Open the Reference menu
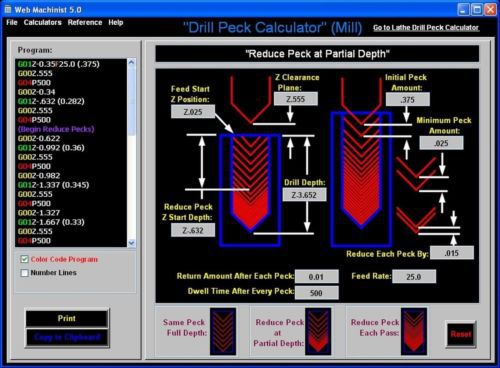This screenshot has width=500, height=368. 85,22
